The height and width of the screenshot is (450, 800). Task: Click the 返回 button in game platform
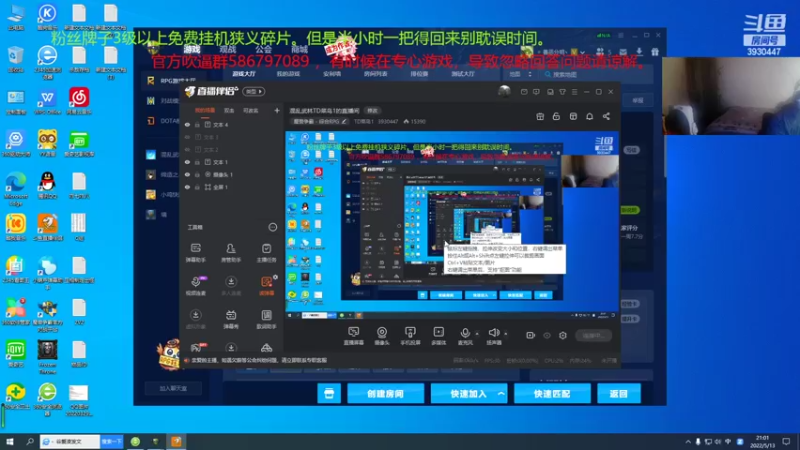[619, 394]
